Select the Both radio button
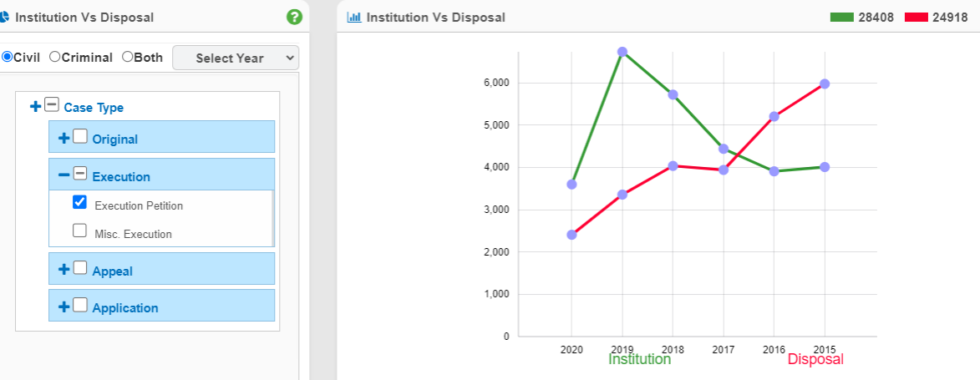980x380 pixels. click(128, 57)
